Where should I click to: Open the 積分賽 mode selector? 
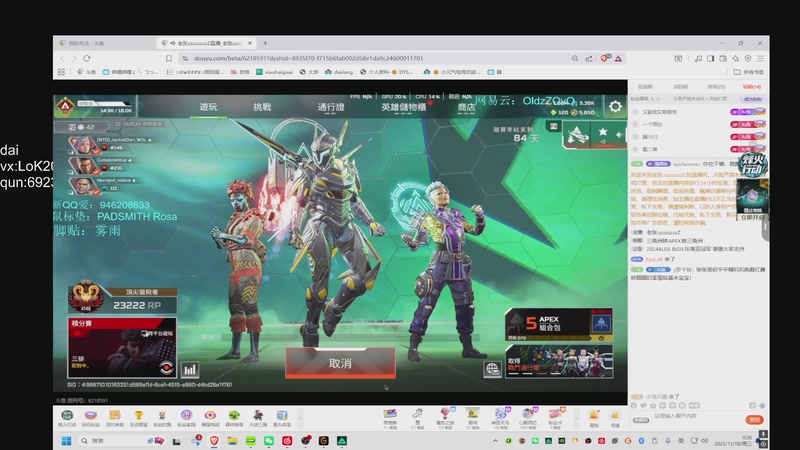(x=122, y=347)
